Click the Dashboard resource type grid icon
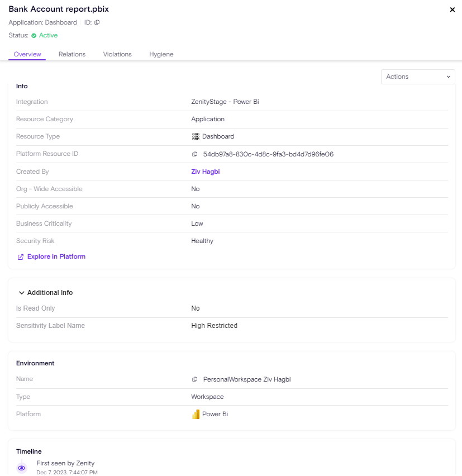The width and height of the screenshot is (462, 476). point(196,136)
